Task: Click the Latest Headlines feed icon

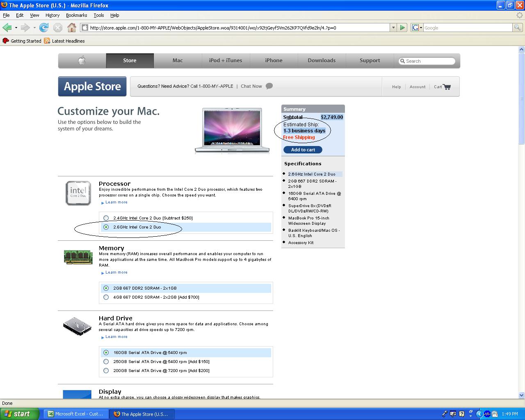Action: [x=46, y=41]
